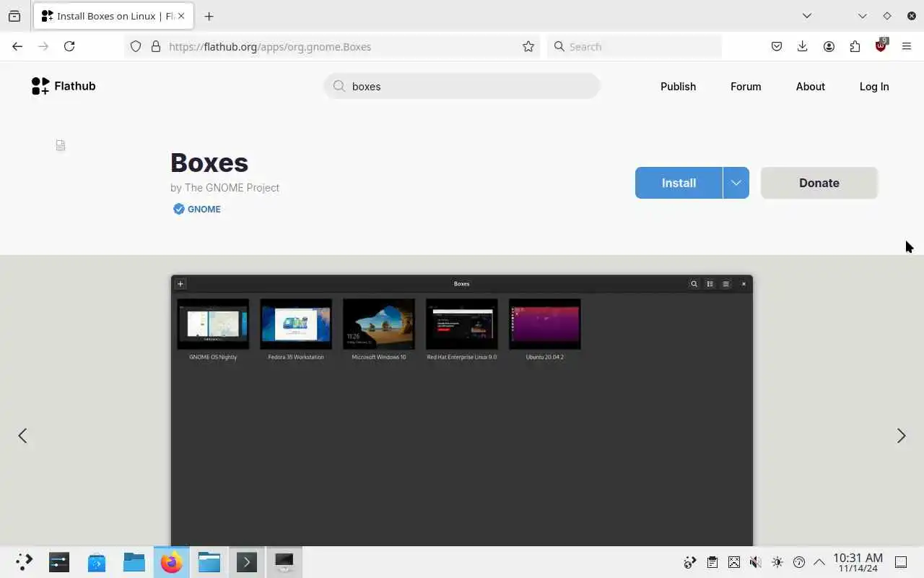Click the Donate button
924x578 pixels.
pos(819,183)
